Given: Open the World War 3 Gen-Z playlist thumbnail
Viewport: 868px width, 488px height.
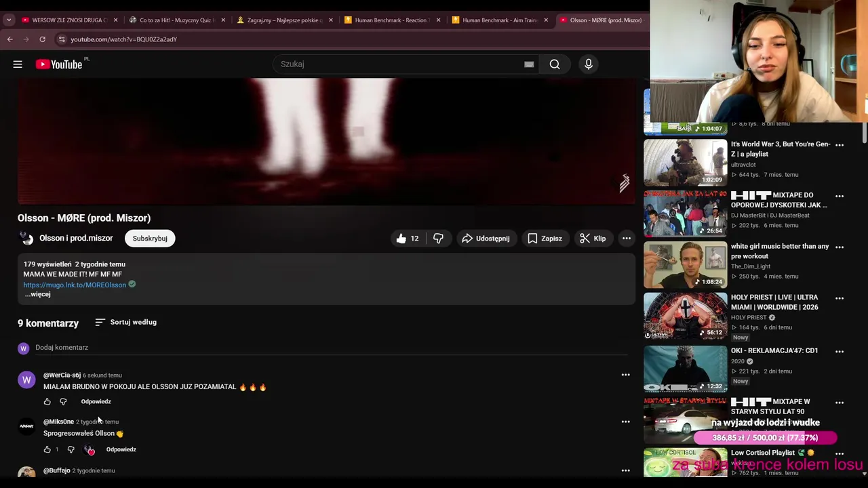Looking at the screenshot, I should coord(685,163).
